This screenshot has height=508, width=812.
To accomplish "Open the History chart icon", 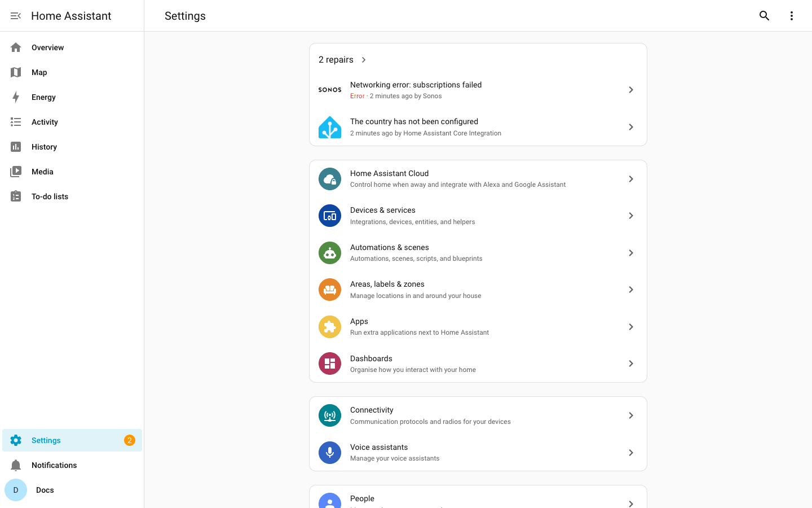I will [16, 147].
